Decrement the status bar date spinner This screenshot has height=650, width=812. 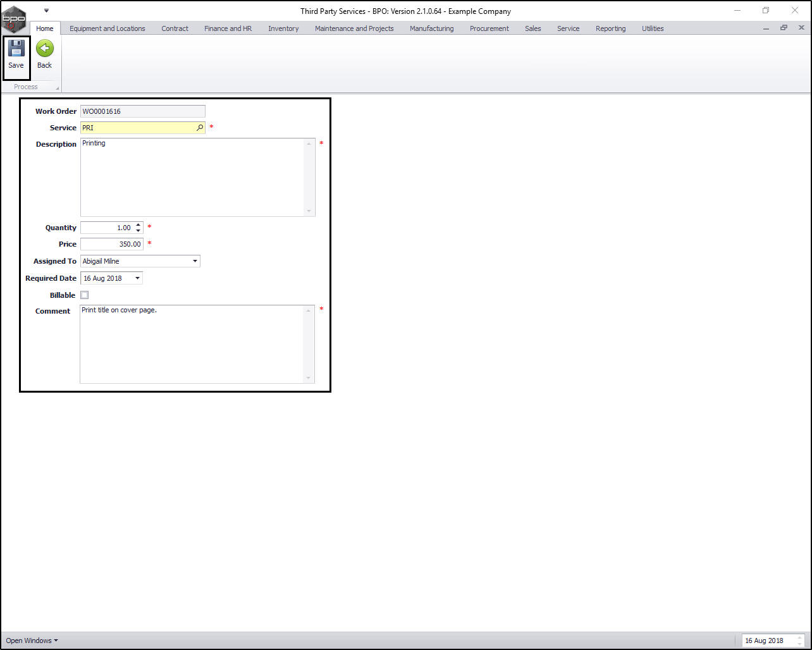coord(799,644)
